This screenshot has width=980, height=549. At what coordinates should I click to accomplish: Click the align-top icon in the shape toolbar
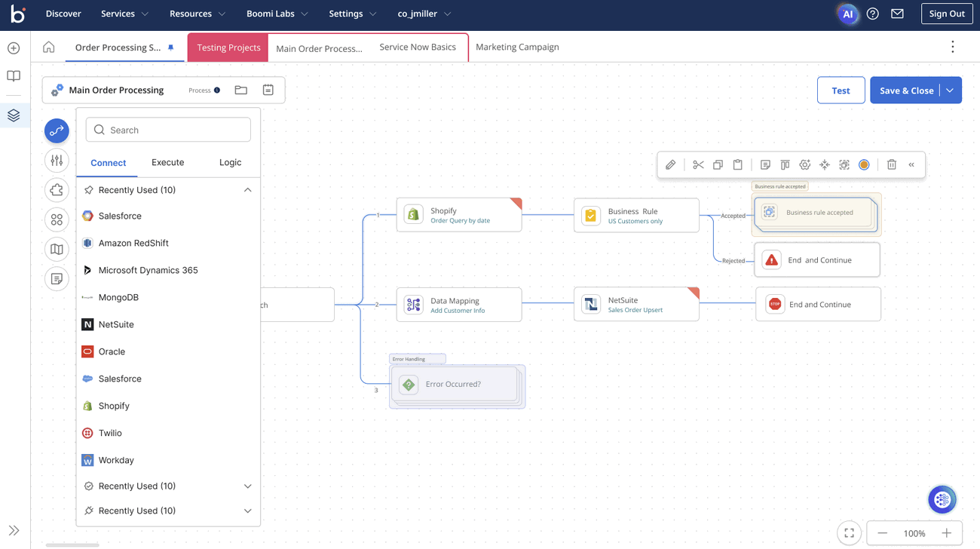(x=785, y=164)
